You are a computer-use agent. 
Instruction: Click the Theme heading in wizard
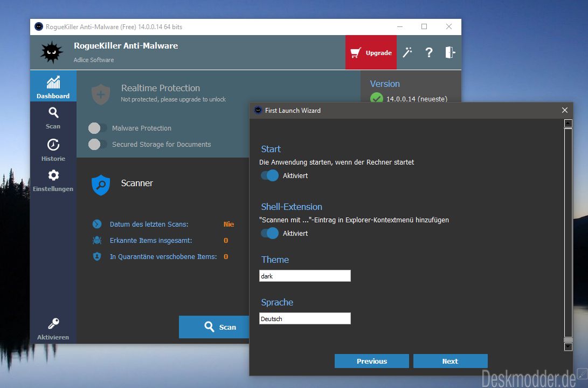pos(275,260)
